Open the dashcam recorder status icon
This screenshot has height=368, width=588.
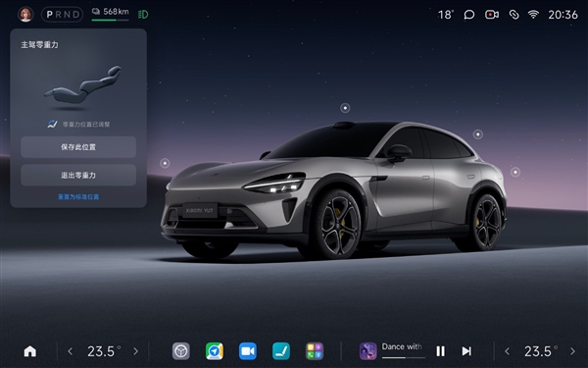click(x=492, y=15)
